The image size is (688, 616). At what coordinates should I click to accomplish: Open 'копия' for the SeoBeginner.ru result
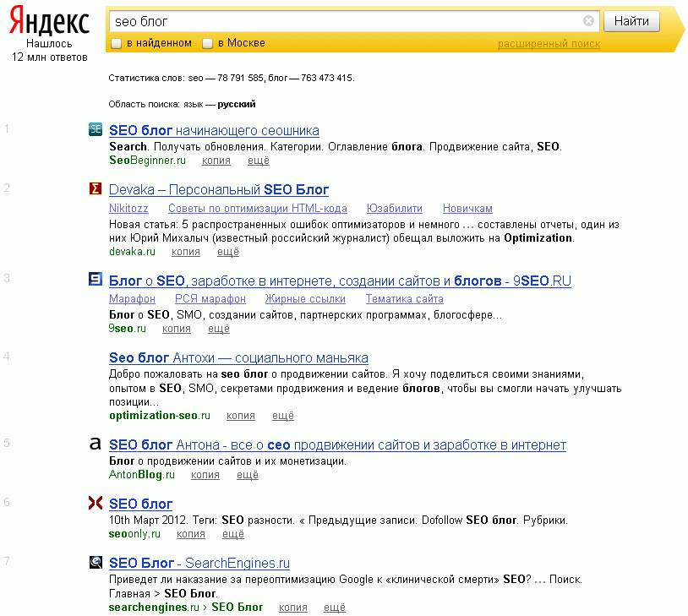pos(216,161)
